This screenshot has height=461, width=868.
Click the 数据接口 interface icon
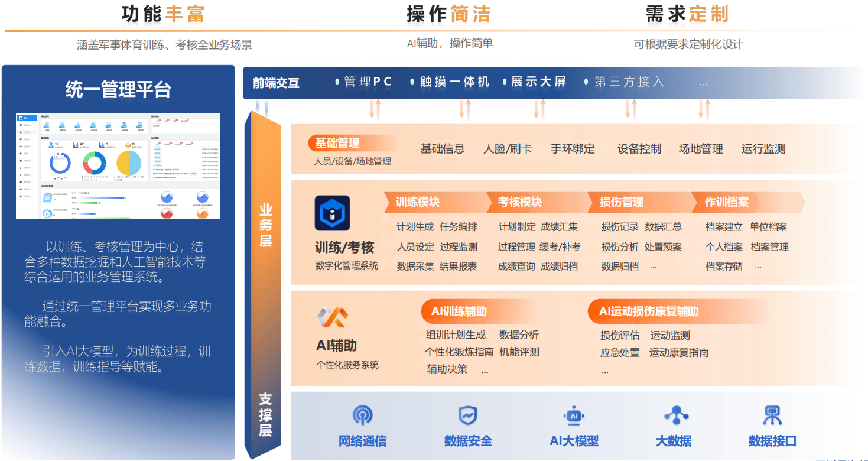772,415
